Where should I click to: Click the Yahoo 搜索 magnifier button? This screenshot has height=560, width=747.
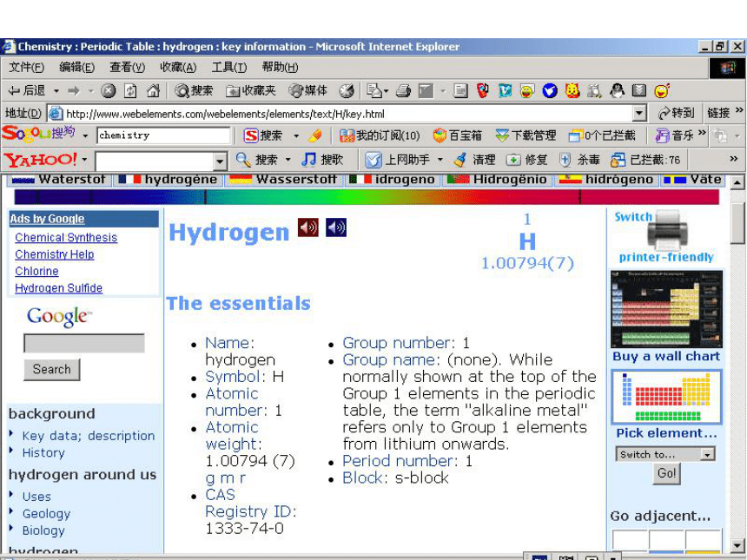coord(256,160)
